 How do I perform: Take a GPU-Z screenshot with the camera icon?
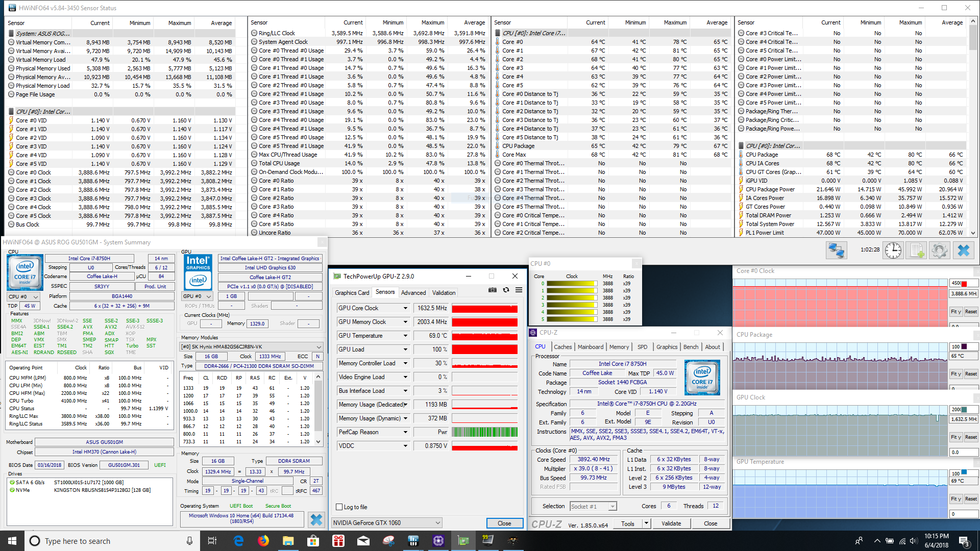[x=492, y=290]
